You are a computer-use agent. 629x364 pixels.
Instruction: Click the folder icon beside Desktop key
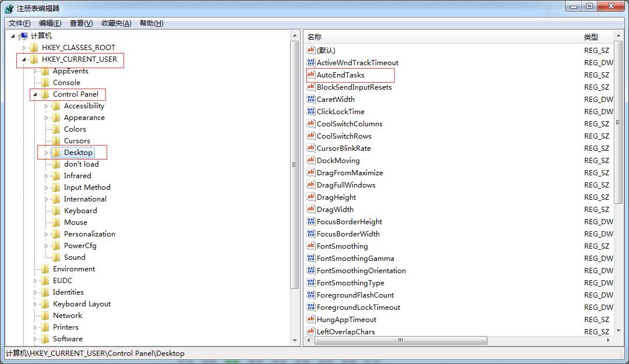point(56,153)
